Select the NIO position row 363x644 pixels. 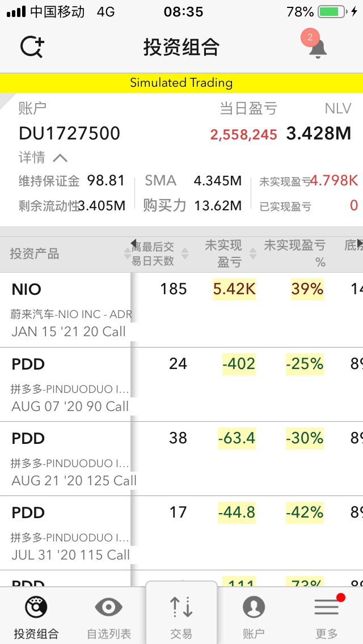click(x=181, y=310)
